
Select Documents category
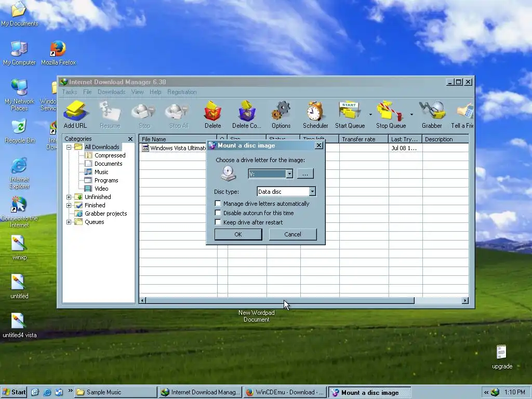pyautogui.click(x=108, y=164)
